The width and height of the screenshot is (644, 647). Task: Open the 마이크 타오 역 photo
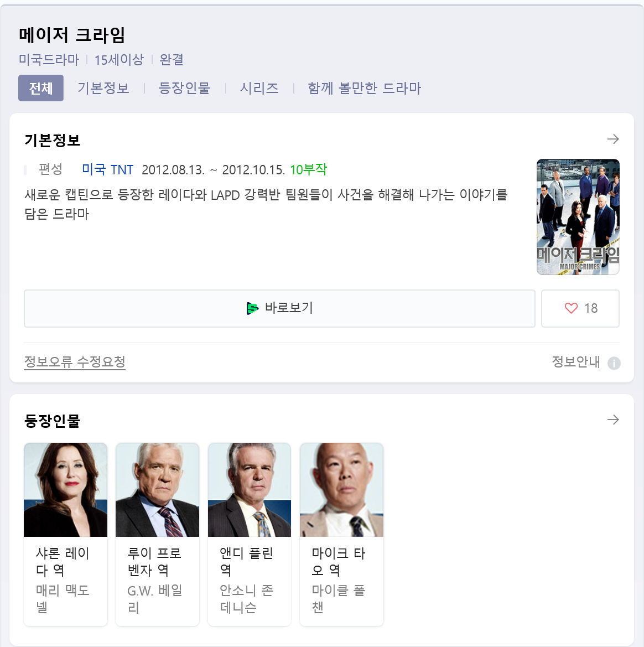tap(341, 490)
